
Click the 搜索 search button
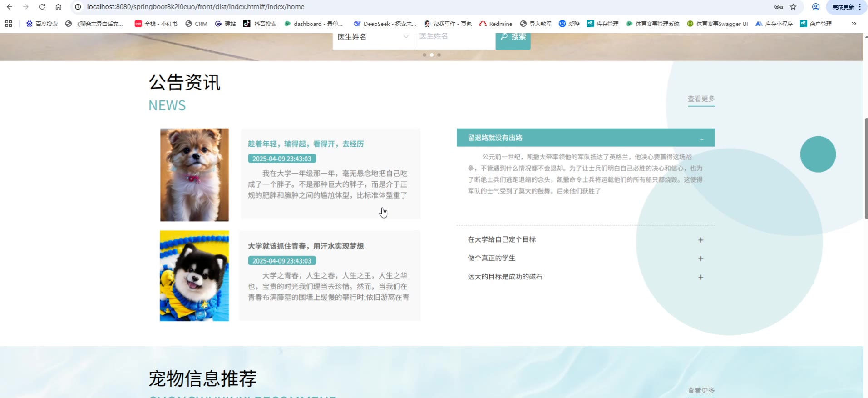click(x=513, y=38)
